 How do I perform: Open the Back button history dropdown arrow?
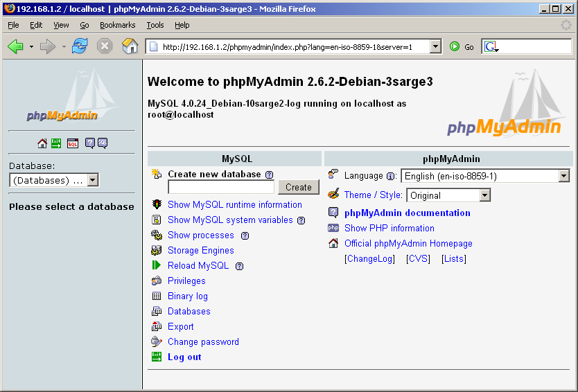31,47
